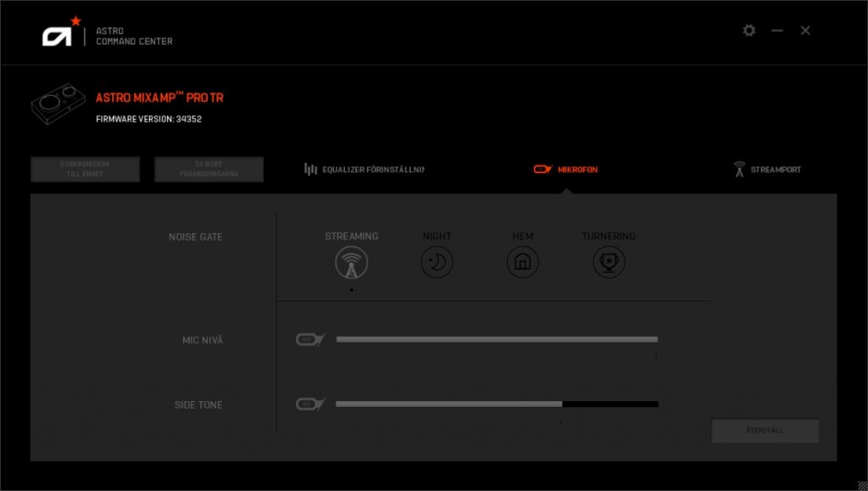Image resolution: width=868 pixels, height=491 pixels.
Task: Open settings via the gear icon
Action: click(749, 31)
